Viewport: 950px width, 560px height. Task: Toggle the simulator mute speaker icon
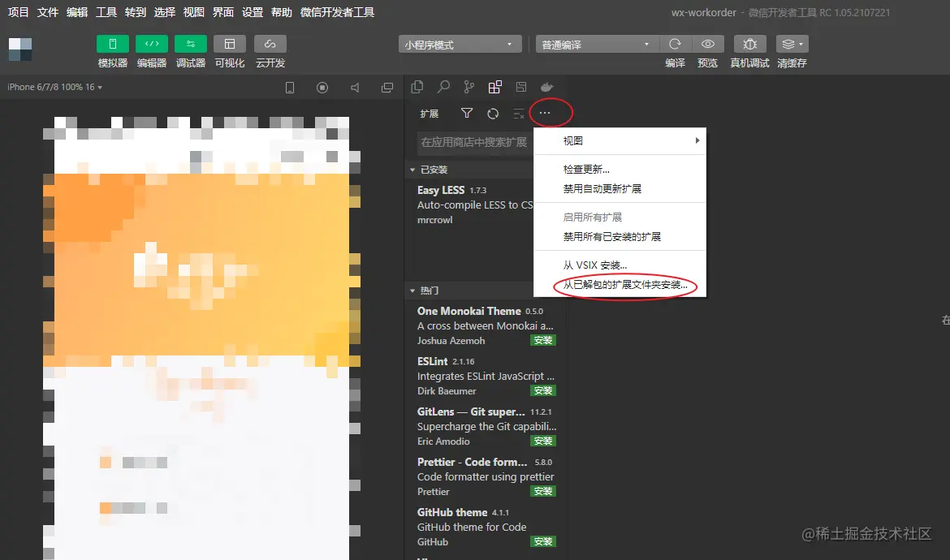(355, 88)
